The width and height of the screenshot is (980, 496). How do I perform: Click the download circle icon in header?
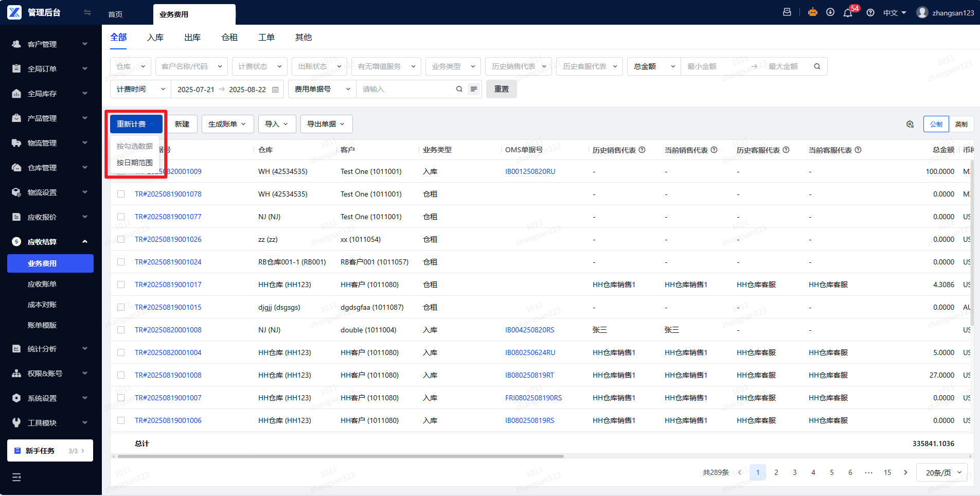pos(830,12)
